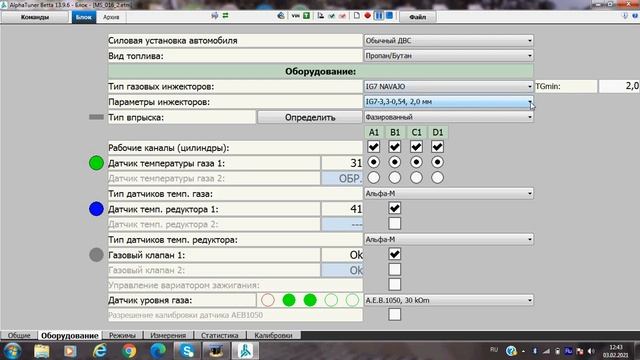The image size is (640, 360).
Task: Enable AEB1050 sensor calibration checkbox
Action: 395,314
